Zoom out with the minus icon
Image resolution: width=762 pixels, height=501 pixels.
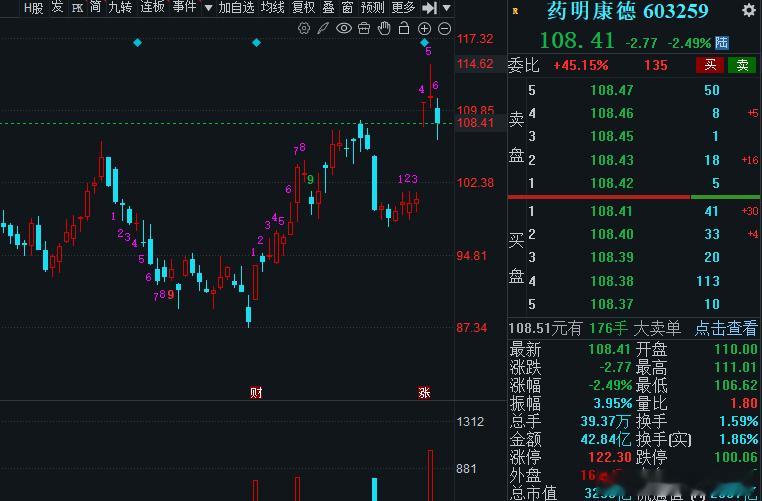(x=445, y=29)
